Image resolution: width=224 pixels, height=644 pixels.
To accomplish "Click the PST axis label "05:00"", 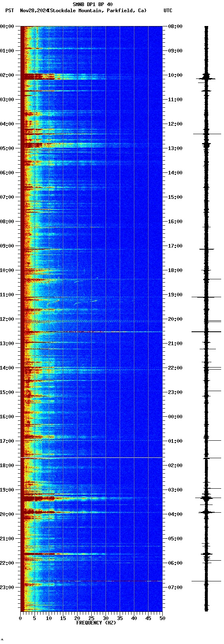I will point(7,148).
